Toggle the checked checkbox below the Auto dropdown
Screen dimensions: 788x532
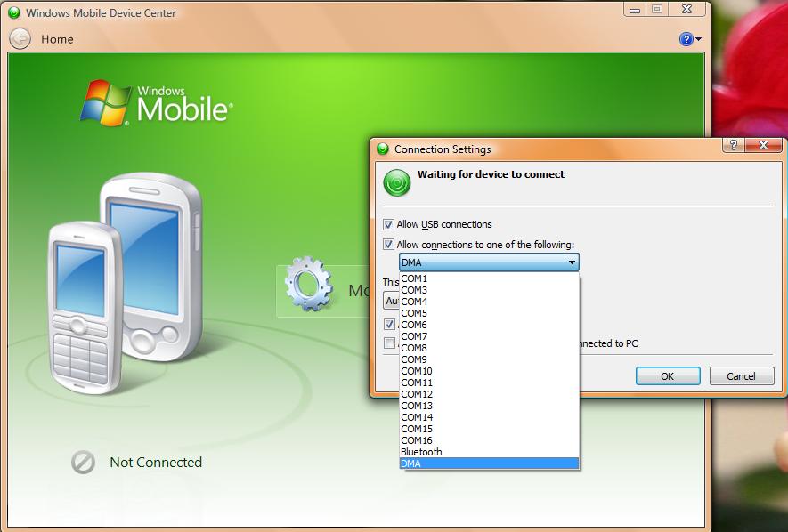(389, 324)
